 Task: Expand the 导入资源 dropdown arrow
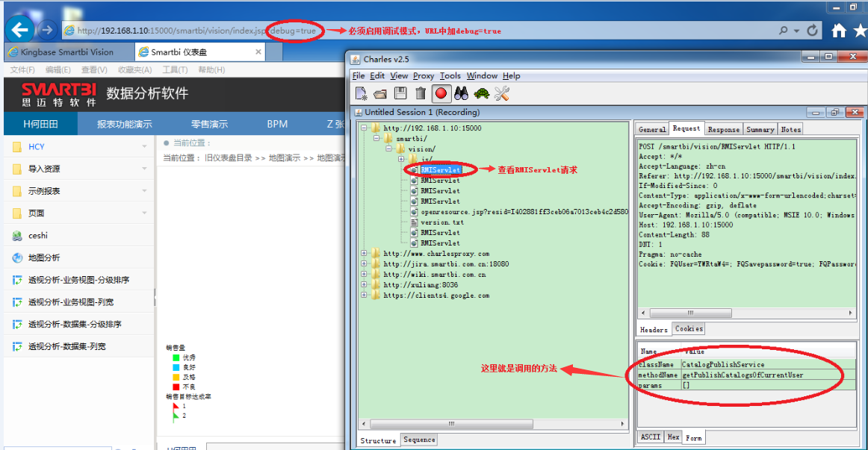pos(144,169)
